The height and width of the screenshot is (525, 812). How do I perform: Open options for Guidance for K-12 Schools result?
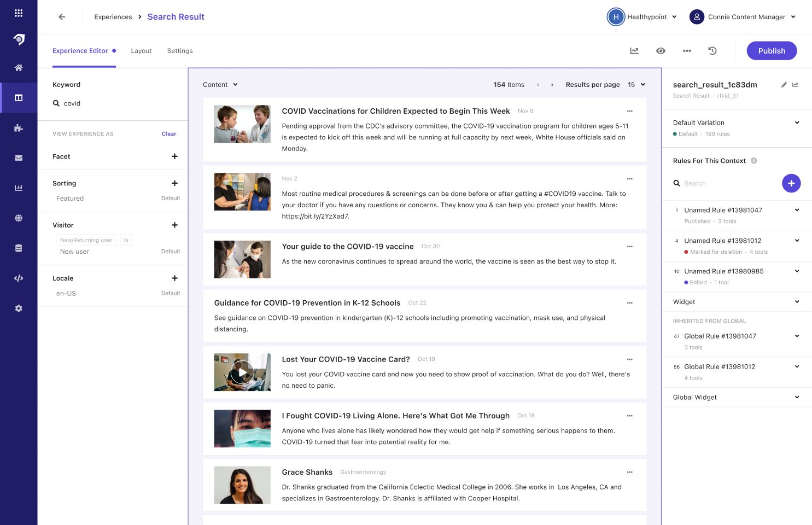[x=629, y=303]
